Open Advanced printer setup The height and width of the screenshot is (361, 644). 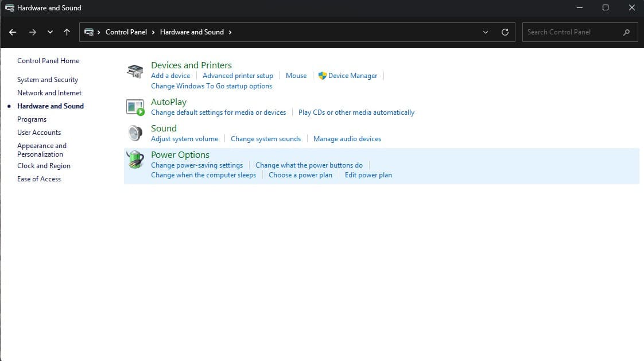point(238,76)
